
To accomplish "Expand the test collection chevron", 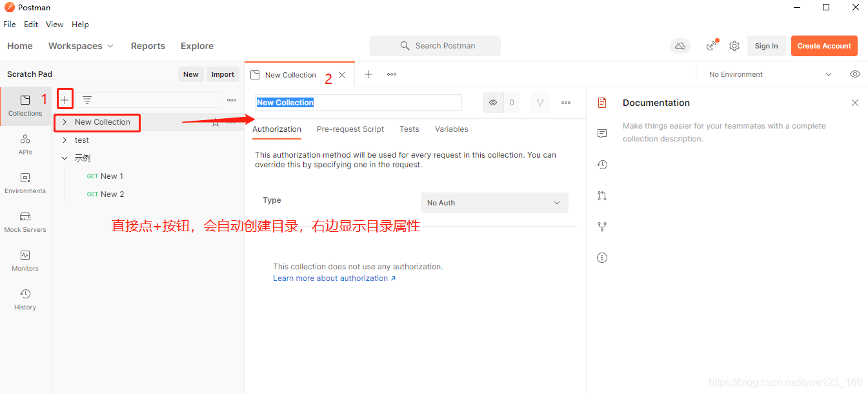I will (x=65, y=140).
